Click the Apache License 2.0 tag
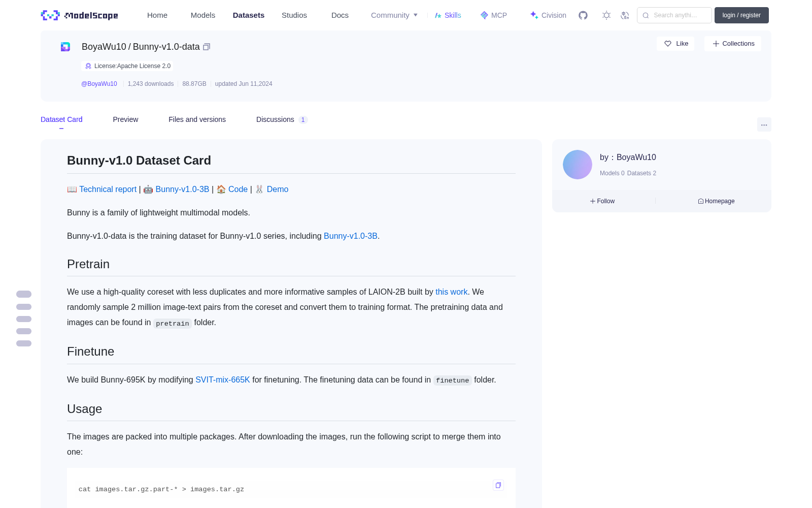Viewport: 812px width, 508px height. point(127,66)
